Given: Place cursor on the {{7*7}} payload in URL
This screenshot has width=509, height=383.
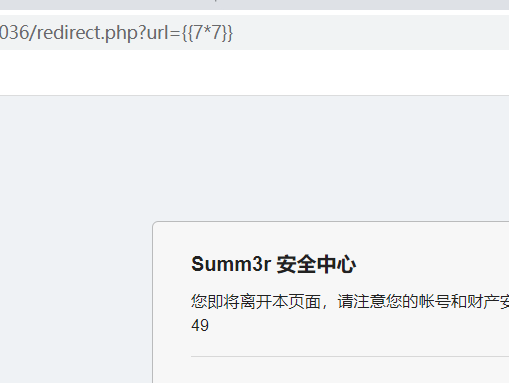Looking at the screenshot, I should tap(207, 33).
